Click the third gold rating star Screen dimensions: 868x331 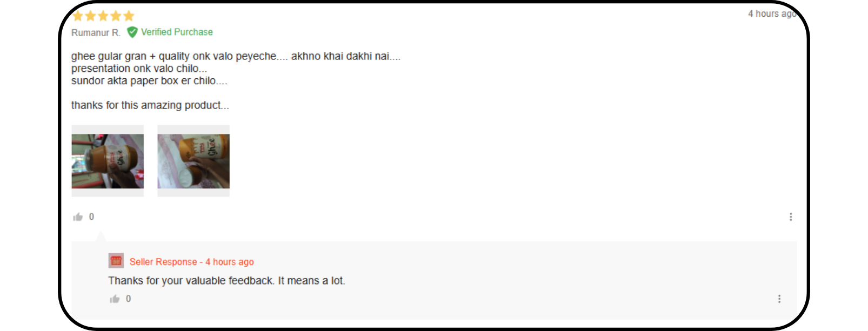click(x=103, y=16)
